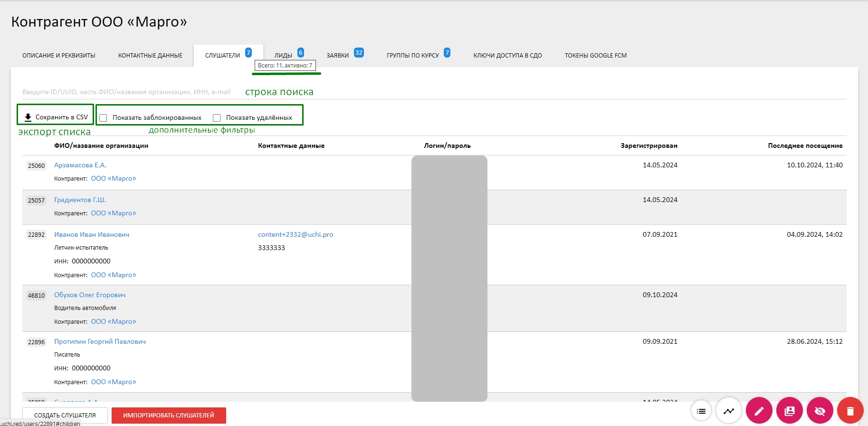
Task: Click email content+2332@uchi.pro link
Action: pos(296,234)
